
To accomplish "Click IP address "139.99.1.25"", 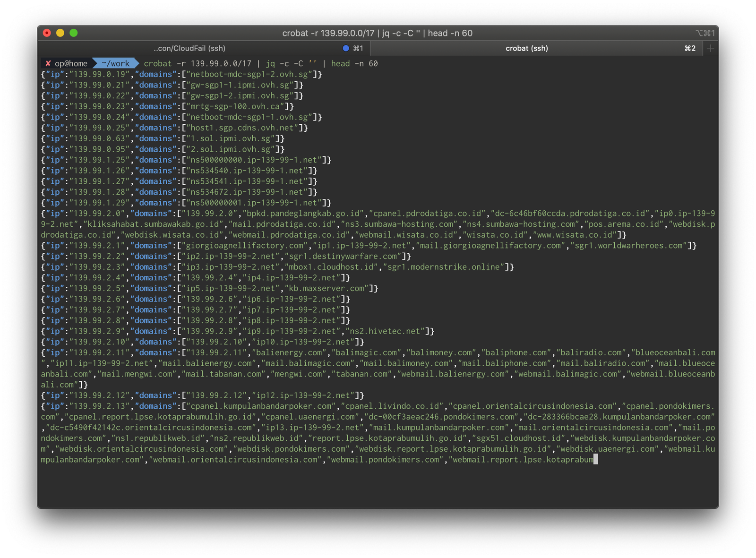I will tap(99, 160).
